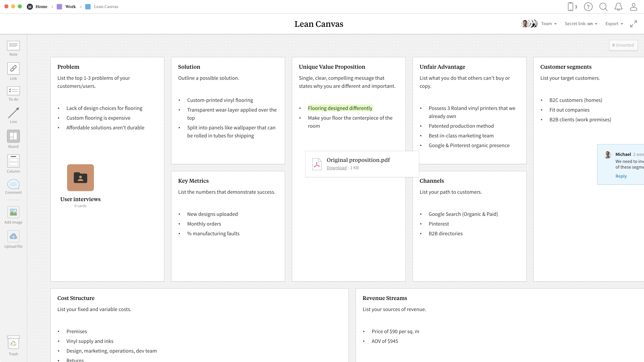Click the Revenue Streams heading
The width and height of the screenshot is (644, 362).
click(x=385, y=298)
